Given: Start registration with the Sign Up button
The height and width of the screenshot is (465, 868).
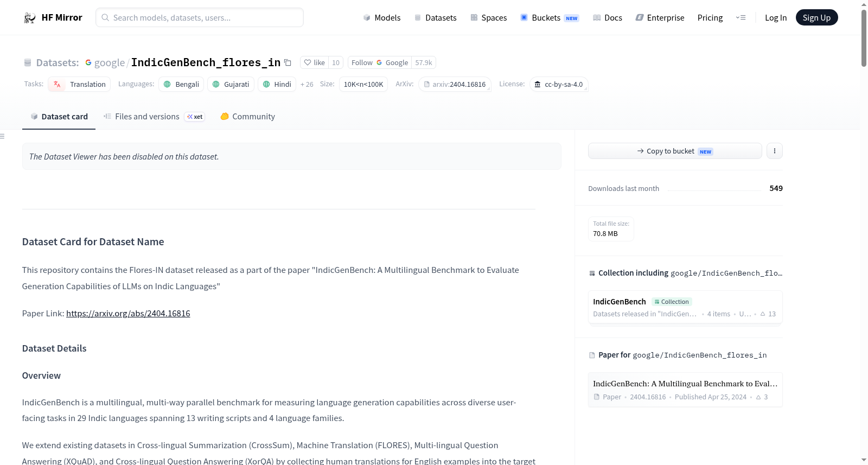Looking at the screenshot, I should tap(816, 17).
